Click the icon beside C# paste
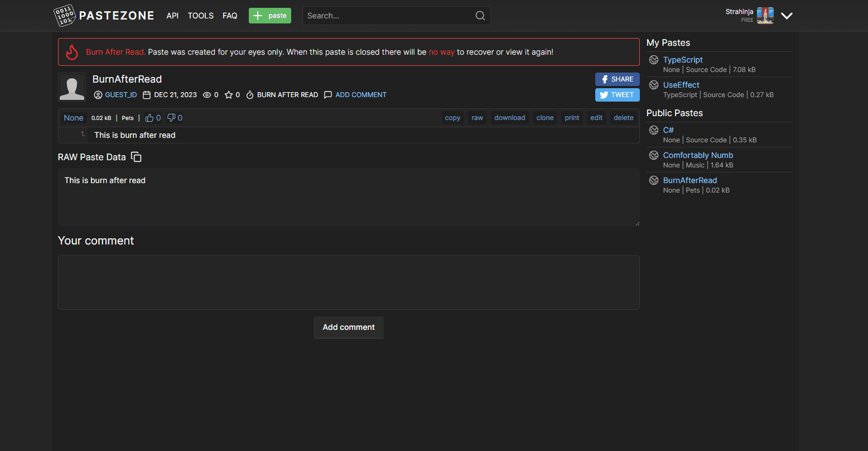The image size is (868, 451). [654, 130]
